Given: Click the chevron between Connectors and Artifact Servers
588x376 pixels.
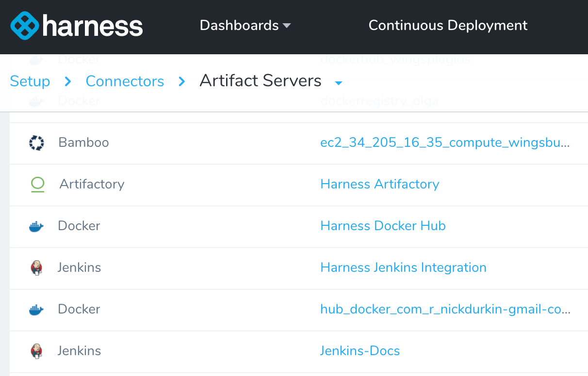Looking at the screenshot, I should [x=182, y=81].
